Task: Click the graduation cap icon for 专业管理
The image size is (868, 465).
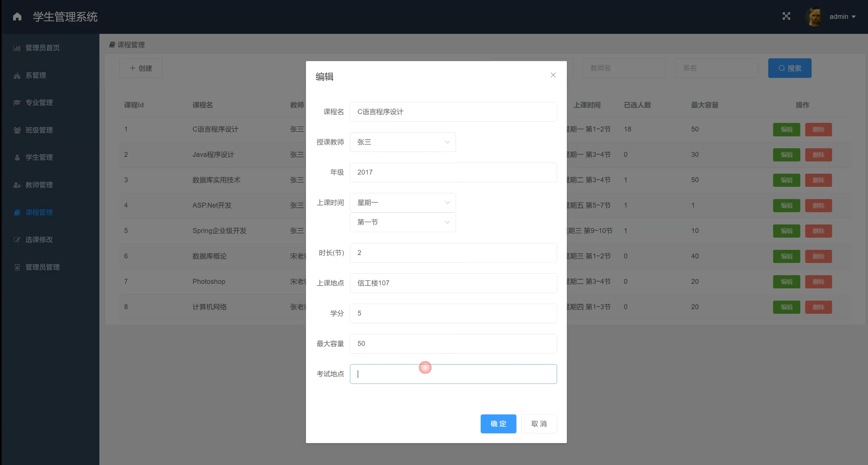Action: tap(17, 102)
